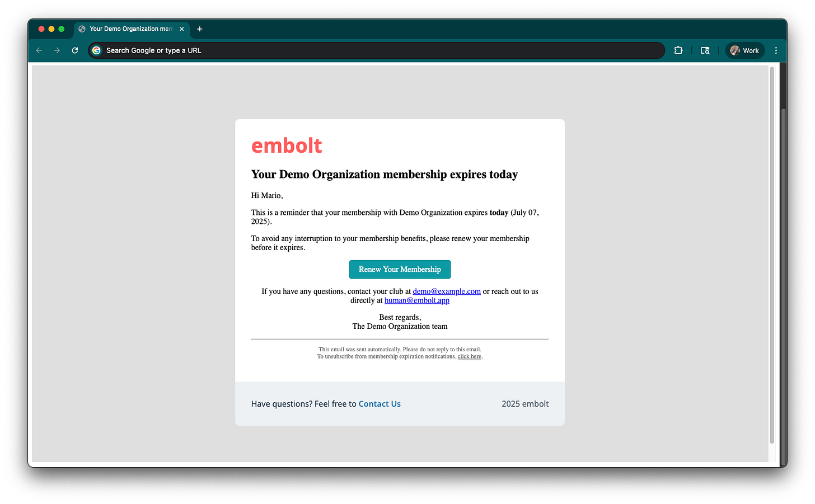Click the tab search icon in toolbar
Image resolution: width=815 pixels, height=504 pixels.
click(x=705, y=50)
